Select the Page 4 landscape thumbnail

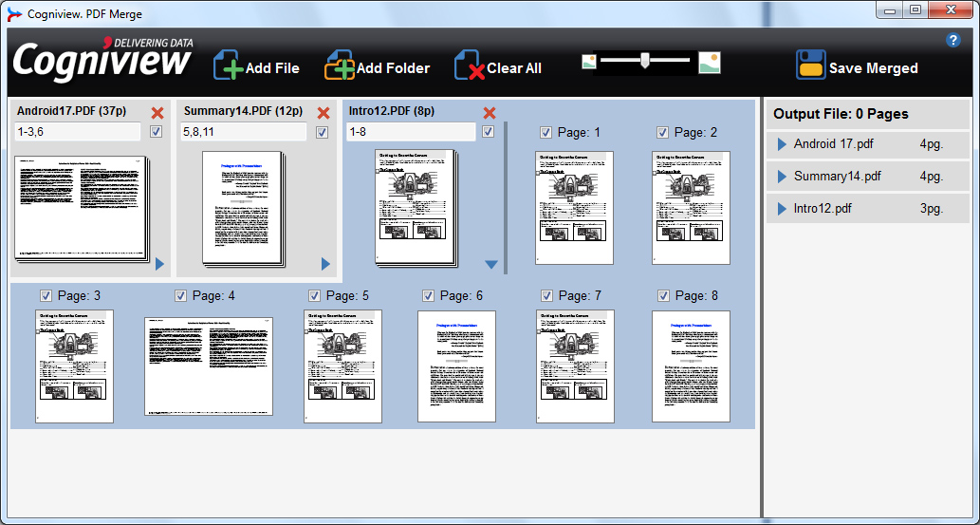click(x=209, y=366)
